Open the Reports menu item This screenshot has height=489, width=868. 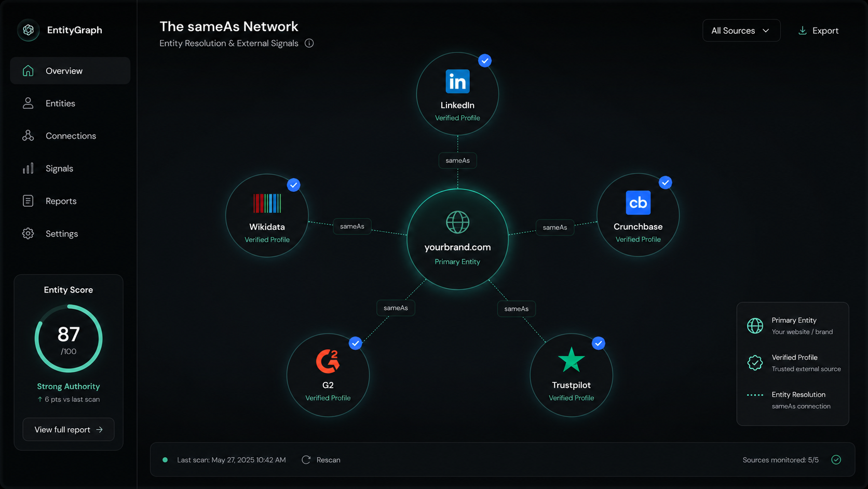[x=70, y=201]
